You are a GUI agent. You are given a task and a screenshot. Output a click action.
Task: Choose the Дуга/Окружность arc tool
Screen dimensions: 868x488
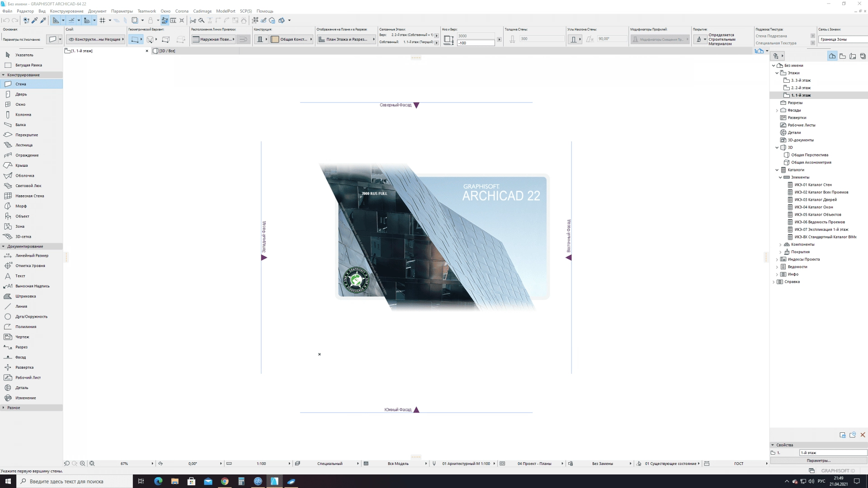31,317
